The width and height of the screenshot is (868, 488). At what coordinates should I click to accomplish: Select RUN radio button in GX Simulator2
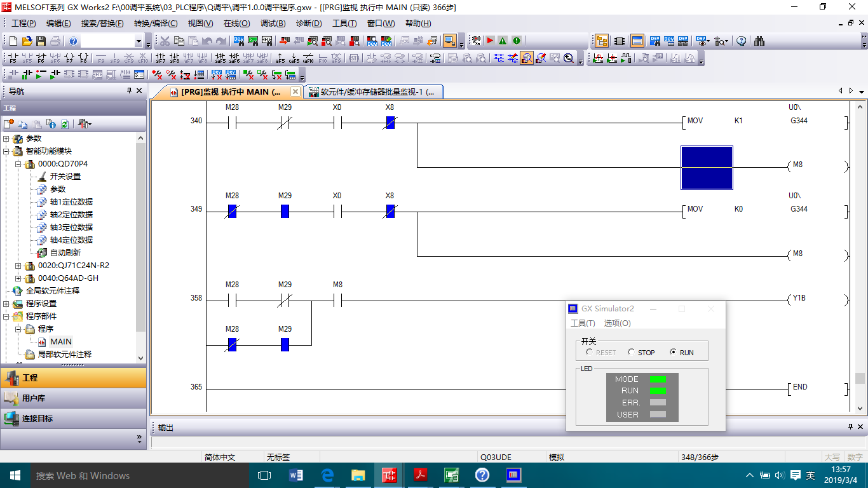[x=674, y=352]
